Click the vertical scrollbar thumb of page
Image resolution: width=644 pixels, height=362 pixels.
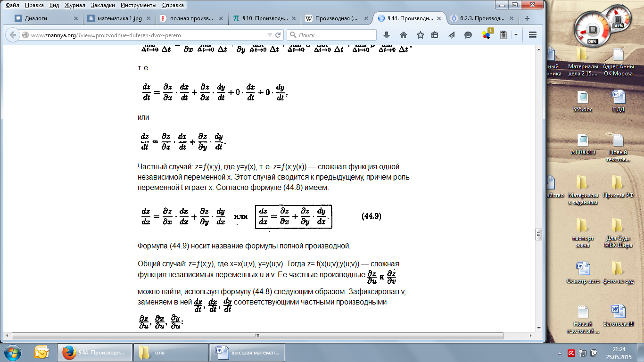[x=538, y=234]
